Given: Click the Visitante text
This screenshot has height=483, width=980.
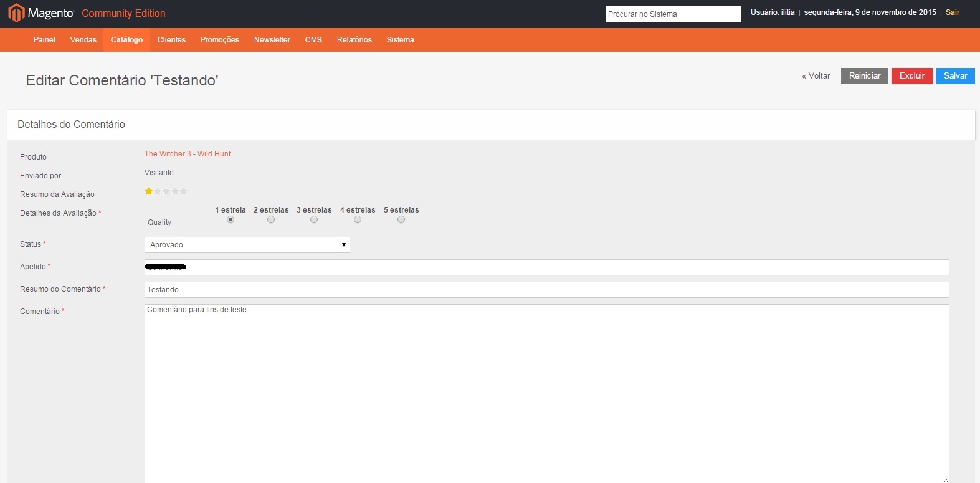Looking at the screenshot, I should (x=159, y=173).
